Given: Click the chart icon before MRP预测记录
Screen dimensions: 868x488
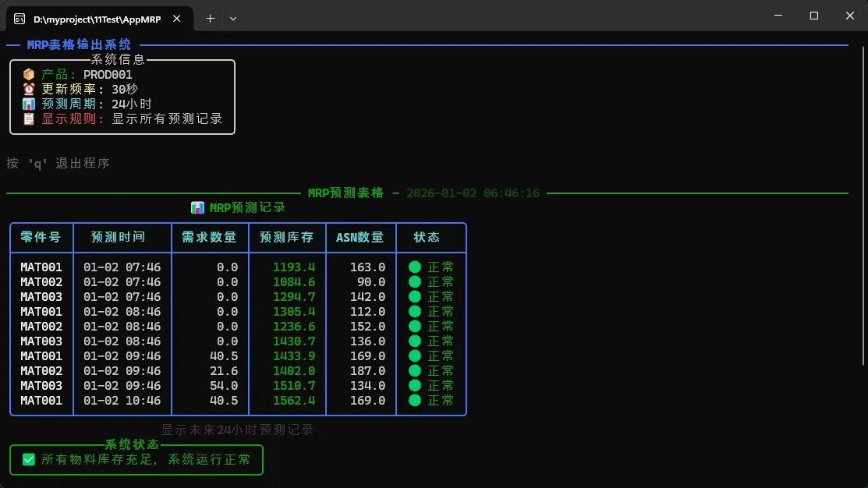Looking at the screenshot, I should click(197, 208).
